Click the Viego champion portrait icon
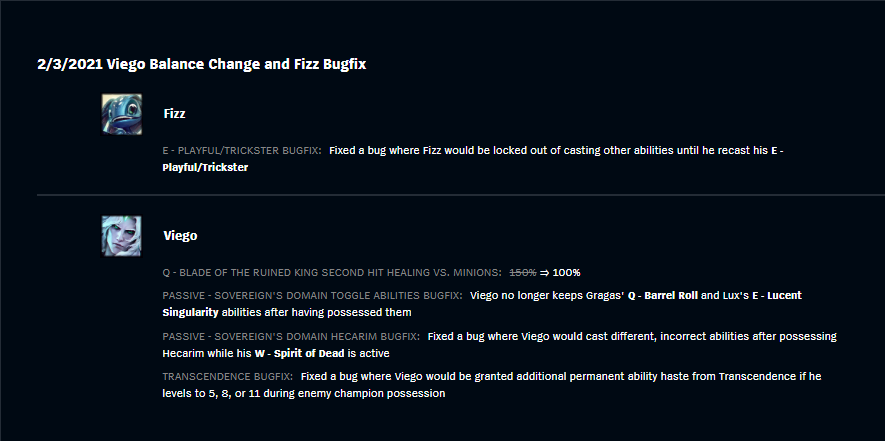Screen dimensions: 885x441 tap(121, 236)
